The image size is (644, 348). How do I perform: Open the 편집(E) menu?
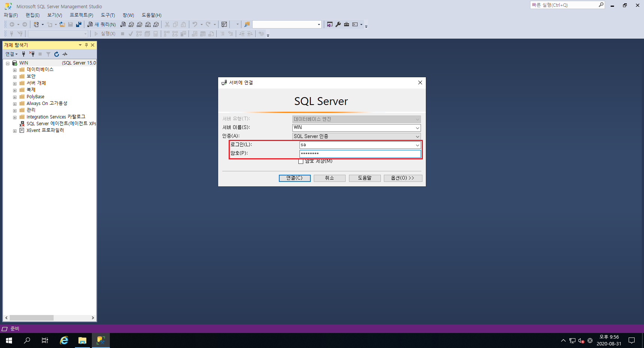pos(33,15)
